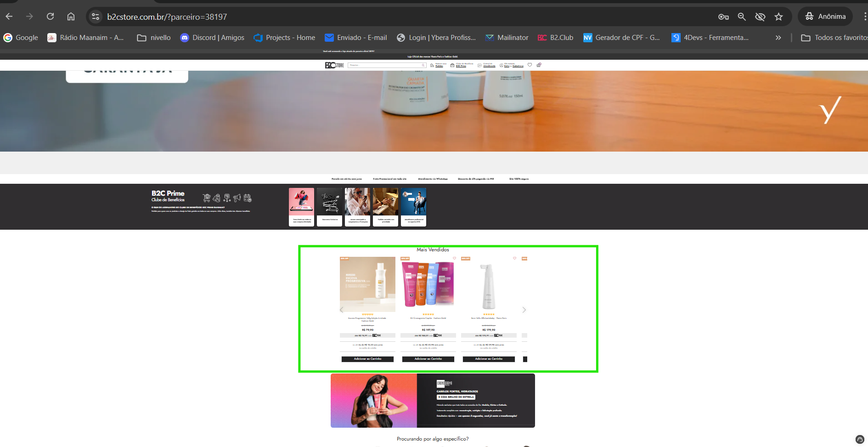
Task: Click the search magnifier in store search box
Action: (423, 65)
